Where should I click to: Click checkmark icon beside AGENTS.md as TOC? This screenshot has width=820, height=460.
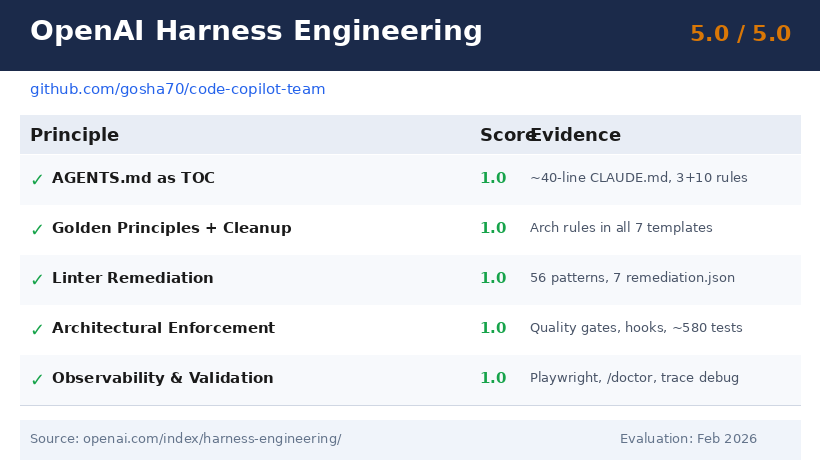37,180
